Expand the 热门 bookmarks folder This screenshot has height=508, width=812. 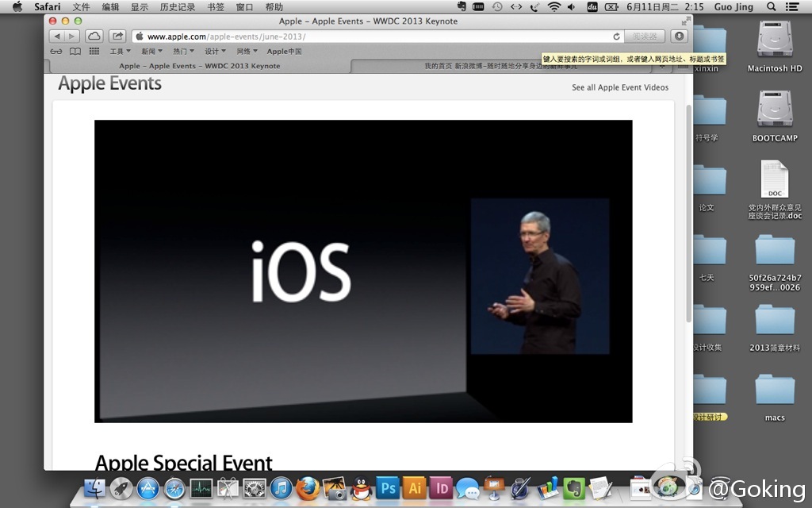(x=183, y=52)
